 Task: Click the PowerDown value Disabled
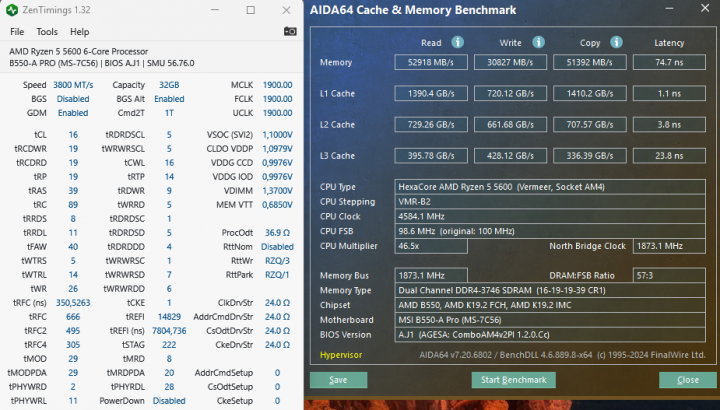click(x=169, y=400)
